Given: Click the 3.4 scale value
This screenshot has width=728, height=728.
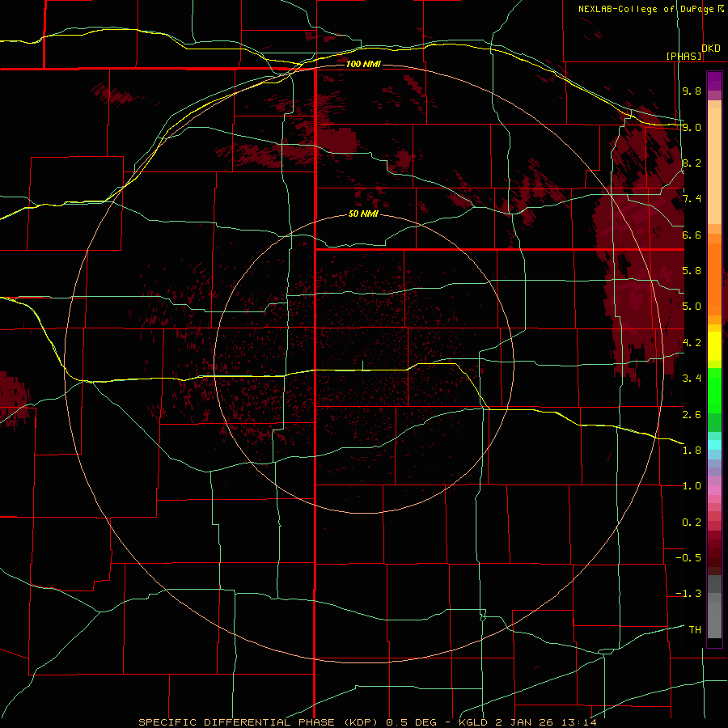Looking at the screenshot, I should tap(692, 379).
